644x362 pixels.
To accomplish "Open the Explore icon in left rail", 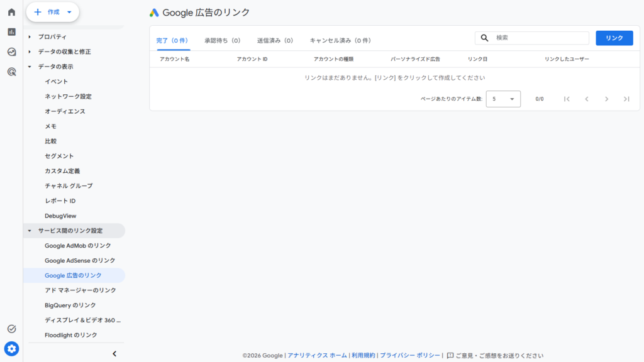I will (11, 52).
